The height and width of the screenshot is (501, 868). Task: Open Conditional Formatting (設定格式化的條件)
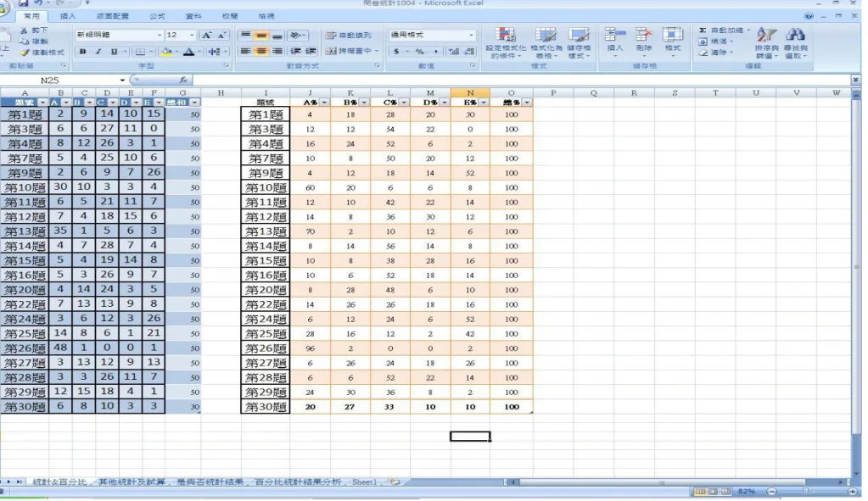point(506,42)
